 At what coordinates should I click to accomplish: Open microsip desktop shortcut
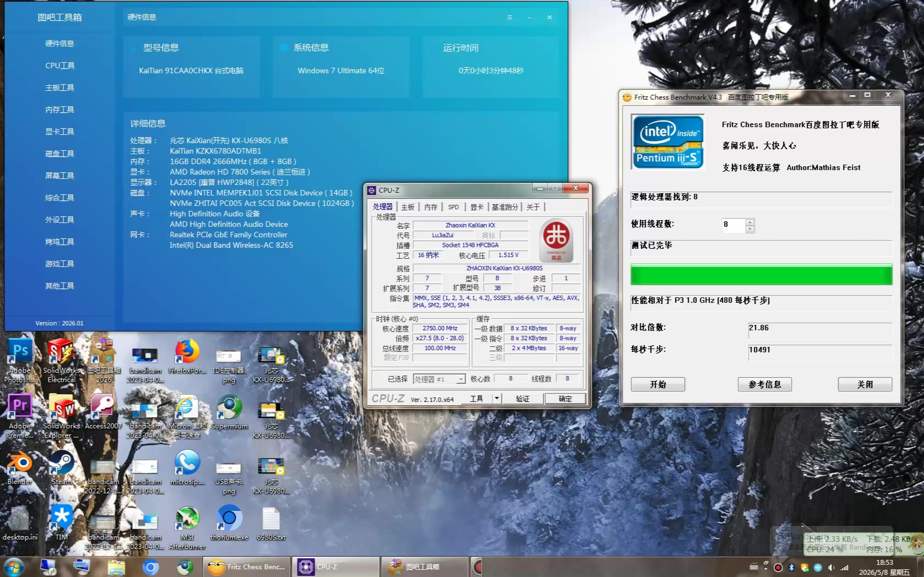click(187, 468)
